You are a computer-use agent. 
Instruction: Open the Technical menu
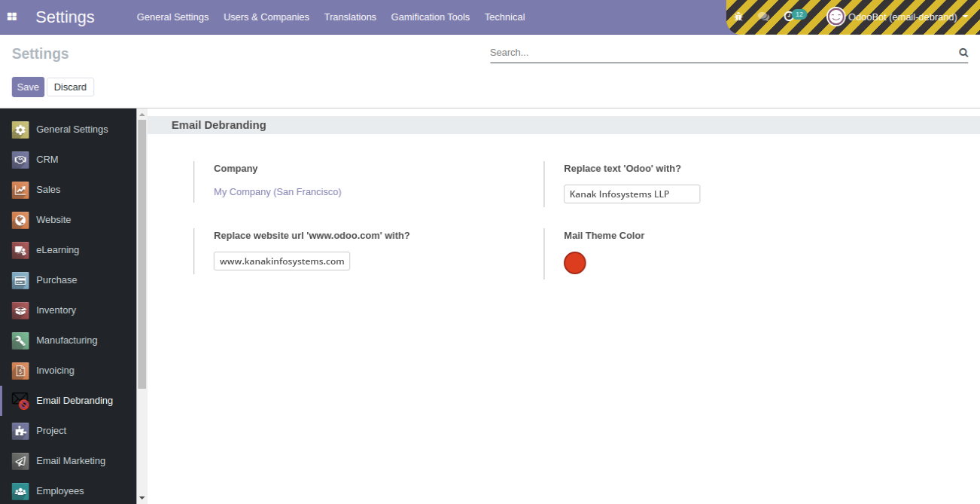(505, 17)
